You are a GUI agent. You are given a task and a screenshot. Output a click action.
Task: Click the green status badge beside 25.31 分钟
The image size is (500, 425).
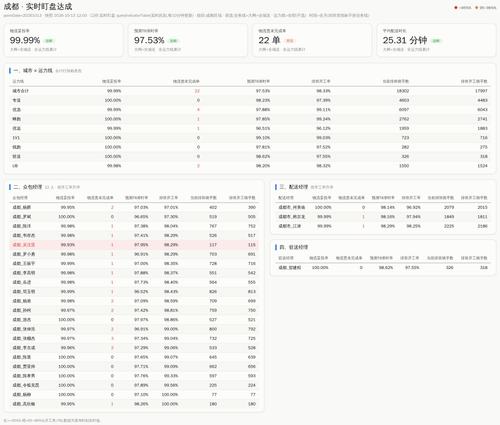436,41
